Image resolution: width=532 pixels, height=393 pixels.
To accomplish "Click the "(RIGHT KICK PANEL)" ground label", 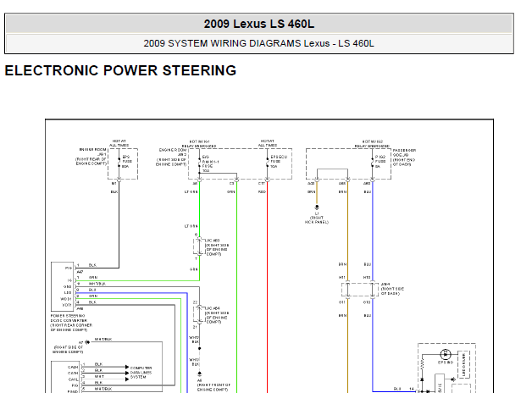I will pos(317,219).
